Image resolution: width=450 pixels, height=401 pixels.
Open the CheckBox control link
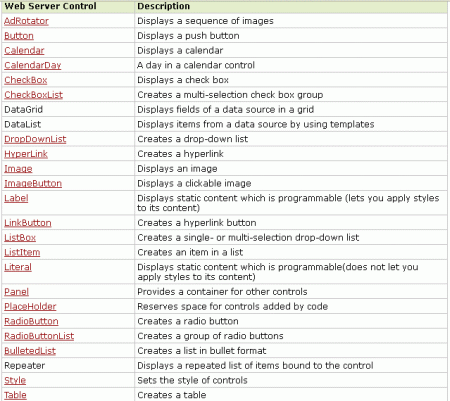pos(26,80)
